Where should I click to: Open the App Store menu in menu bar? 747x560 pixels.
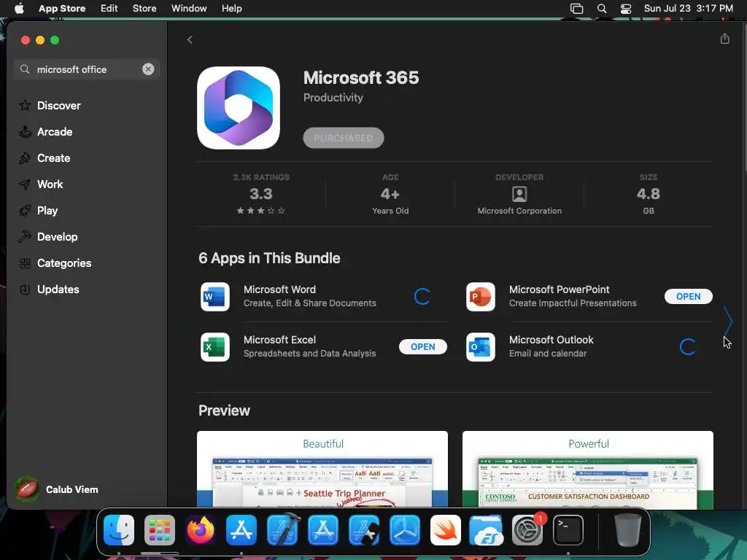click(62, 9)
